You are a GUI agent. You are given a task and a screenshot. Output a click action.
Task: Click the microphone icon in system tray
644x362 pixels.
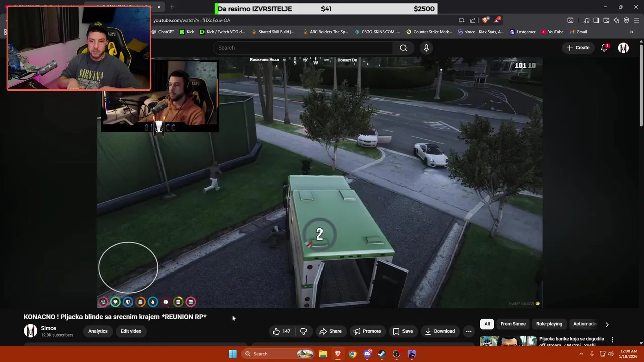592,354
